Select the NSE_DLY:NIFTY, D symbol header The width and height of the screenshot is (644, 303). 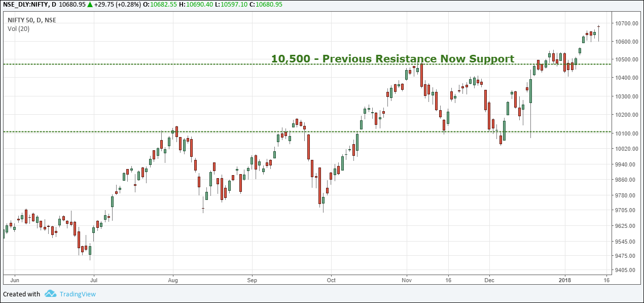point(29,5)
